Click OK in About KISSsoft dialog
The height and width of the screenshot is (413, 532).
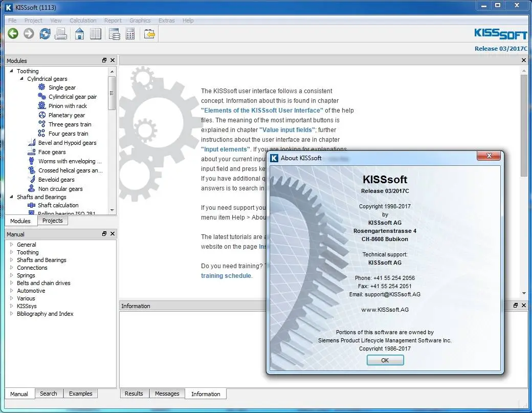[385, 360]
